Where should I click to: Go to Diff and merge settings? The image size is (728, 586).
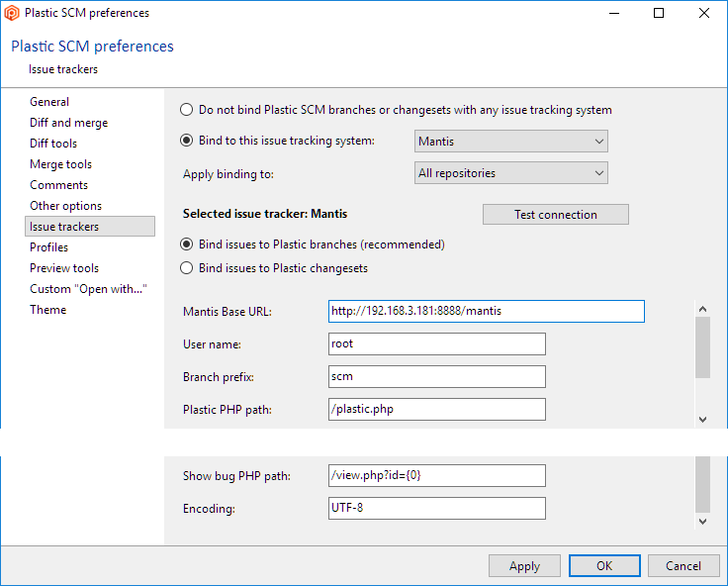pos(68,123)
